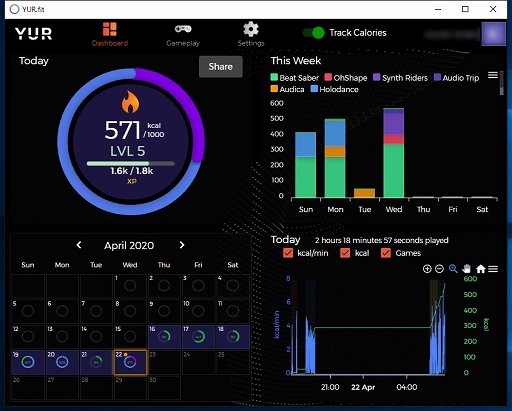Select the magnifier selection zoom tool
Viewport: 512px width, 411px height.
click(453, 269)
